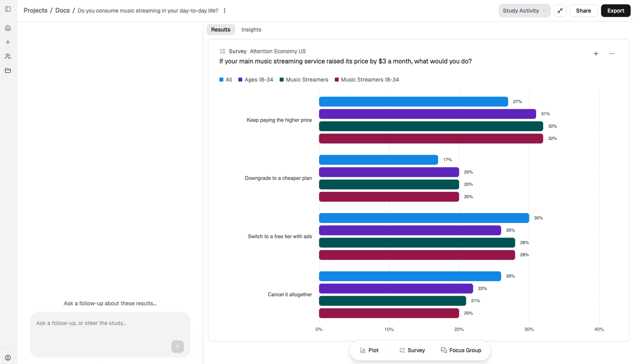Click the 'Downgrade to a cheaper plan' label
Screen dimensions: 633x364
coord(279,178)
